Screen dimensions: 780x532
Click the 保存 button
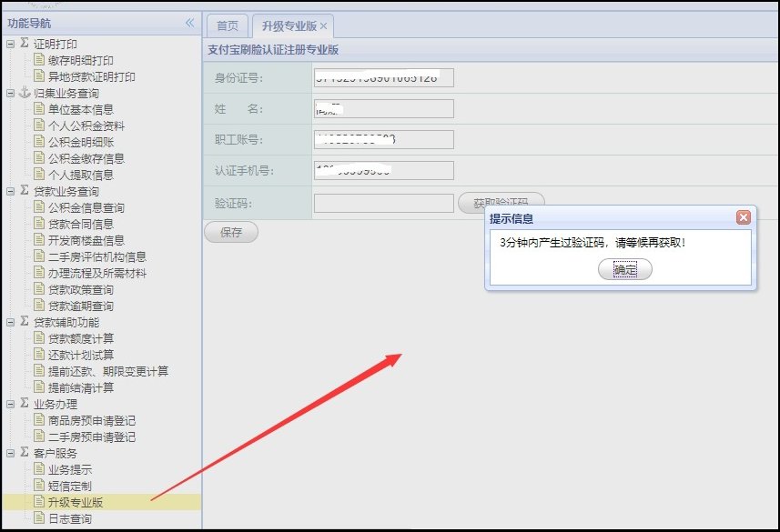click(x=231, y=232)
